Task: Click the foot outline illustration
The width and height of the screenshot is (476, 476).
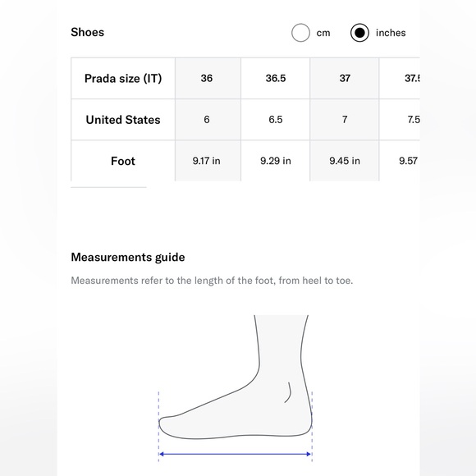Action: (x=236, y=378)
